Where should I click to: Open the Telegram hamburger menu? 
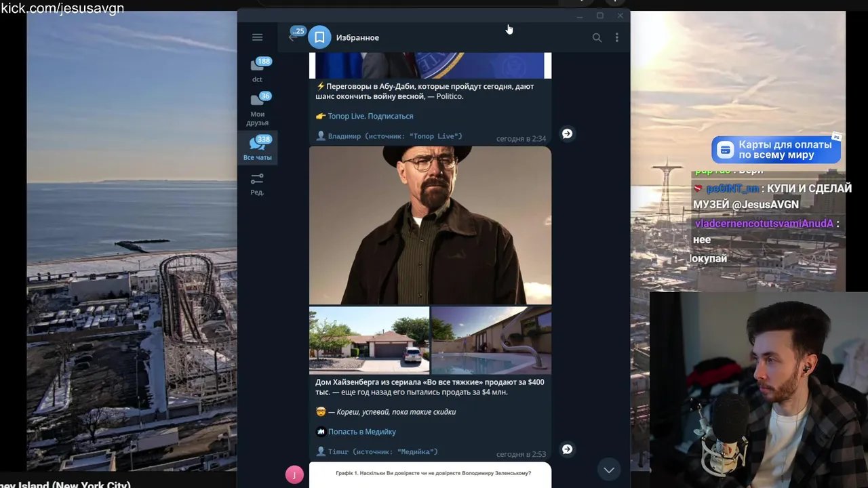pos(257,38)
